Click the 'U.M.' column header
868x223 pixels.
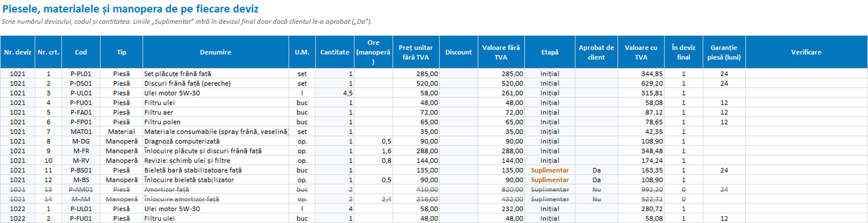[302, 52]
